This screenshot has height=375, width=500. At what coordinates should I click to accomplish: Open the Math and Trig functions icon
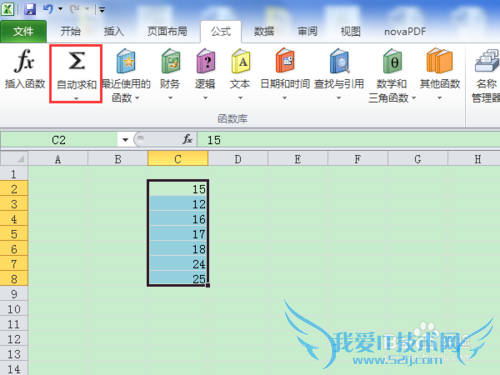coord(392,61)
